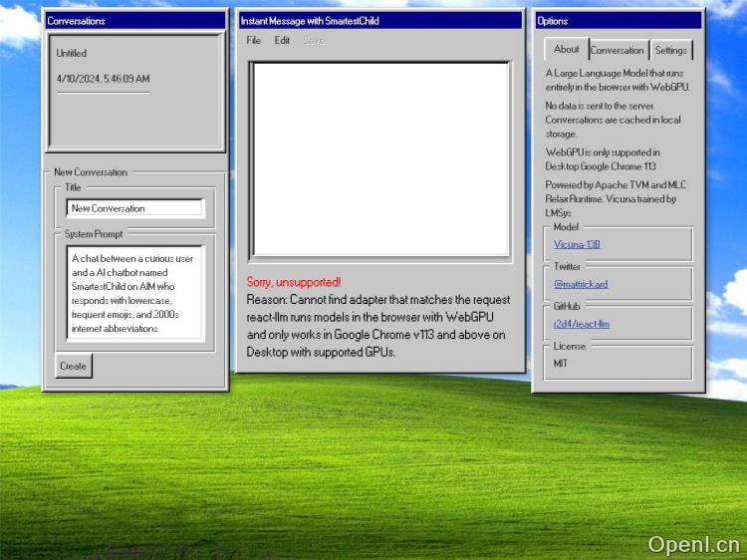Switch to the Conversation tab
747x560 pixels.
pos(618,50)
